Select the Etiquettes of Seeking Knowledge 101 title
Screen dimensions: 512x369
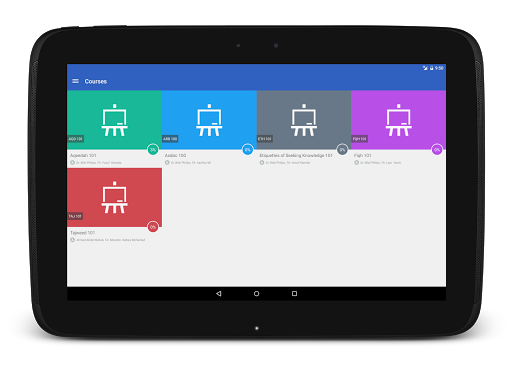coord(296,155)
